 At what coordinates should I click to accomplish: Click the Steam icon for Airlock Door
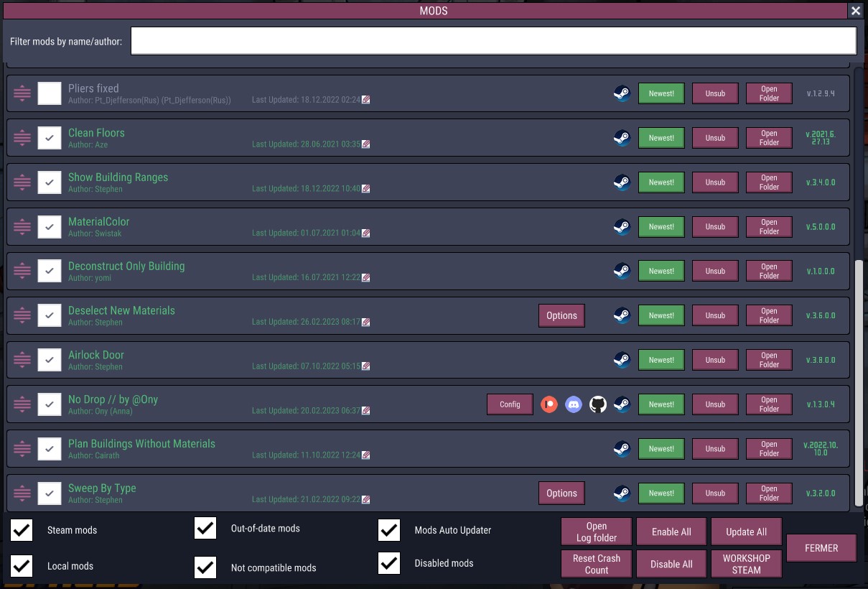pyautogui.click(x=622, y=360)
